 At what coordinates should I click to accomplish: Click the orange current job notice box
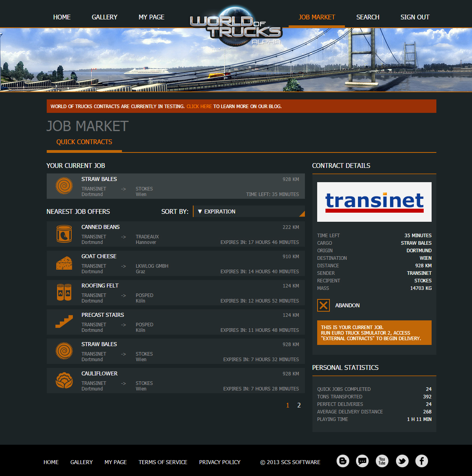tap(374, 333)
